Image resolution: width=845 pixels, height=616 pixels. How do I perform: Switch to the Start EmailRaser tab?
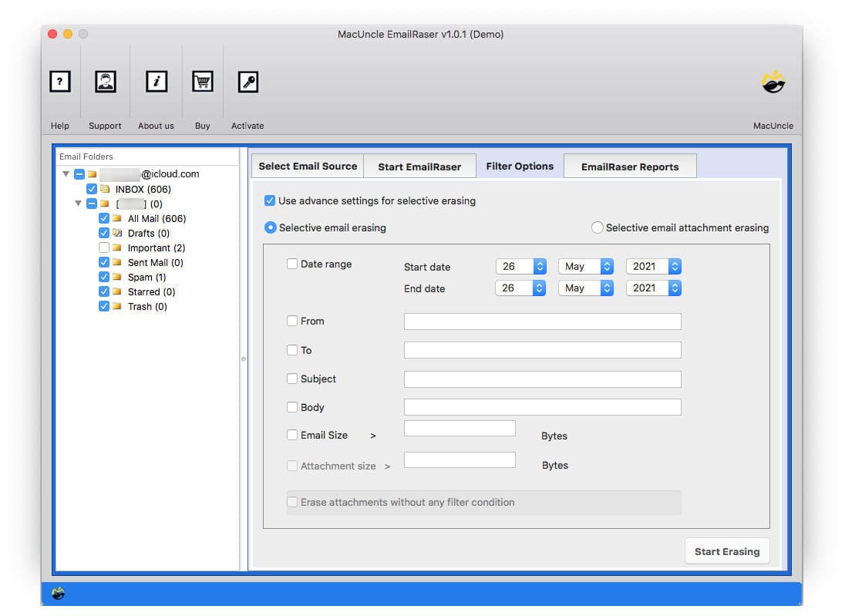[x=419, y=165]
